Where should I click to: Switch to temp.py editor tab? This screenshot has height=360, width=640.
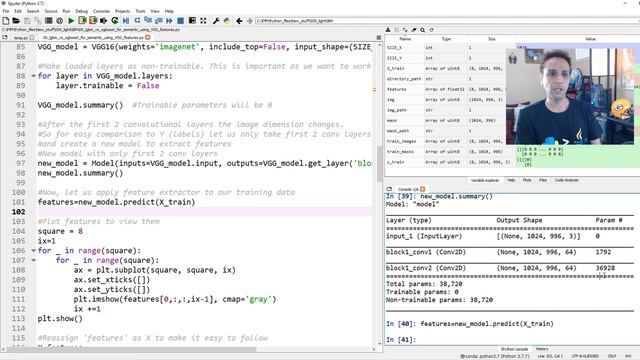[20, 38]
